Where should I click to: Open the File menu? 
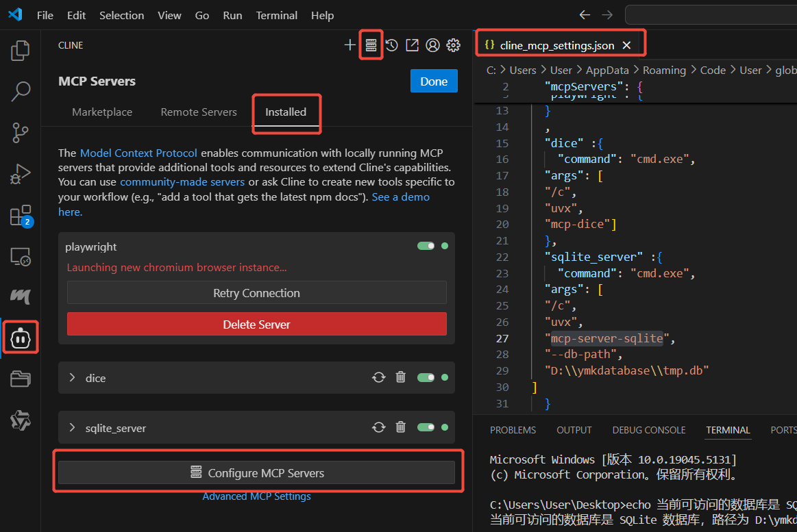45,15
